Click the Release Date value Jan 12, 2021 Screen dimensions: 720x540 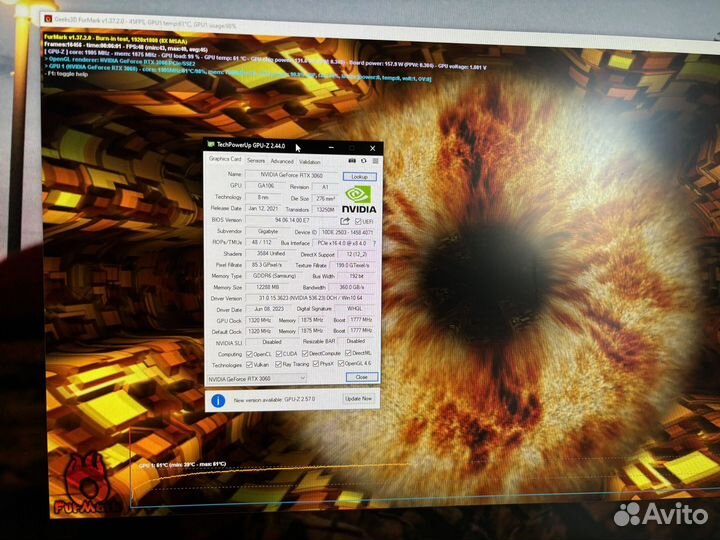(x=263, y=208)
